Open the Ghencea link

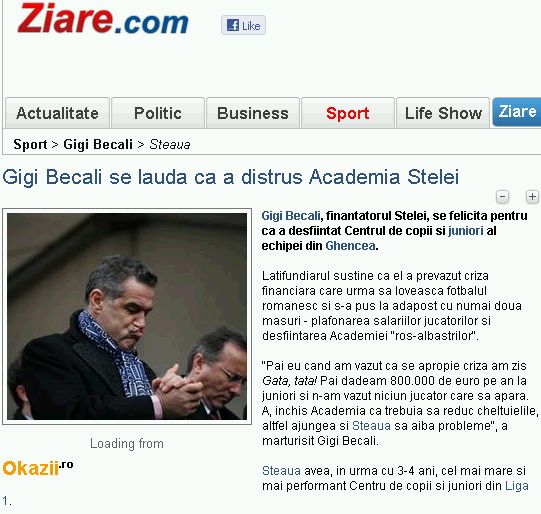point(350,246)
